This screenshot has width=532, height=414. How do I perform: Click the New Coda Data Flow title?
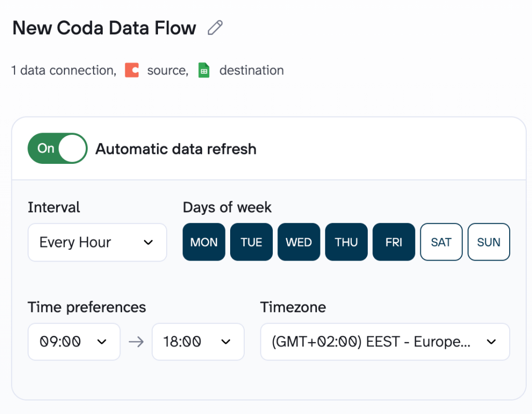pos(104,28)
